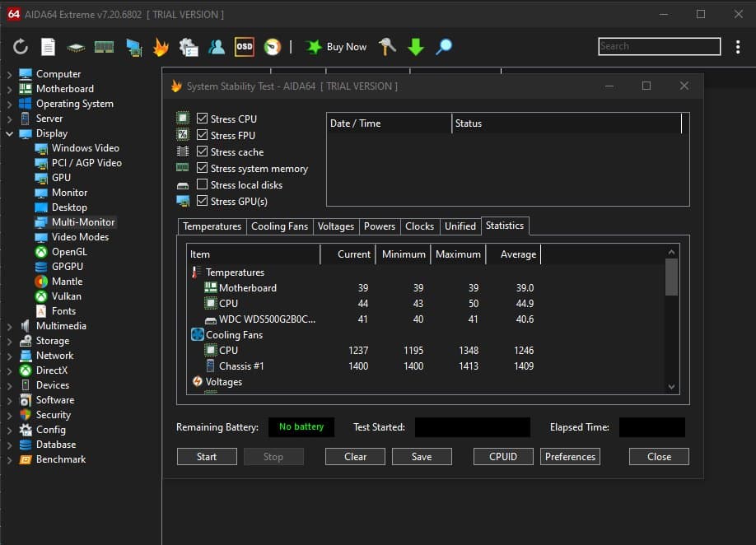756x545 pixels.
Task: Open the product key entry icon
Action: tap(385, 47)
